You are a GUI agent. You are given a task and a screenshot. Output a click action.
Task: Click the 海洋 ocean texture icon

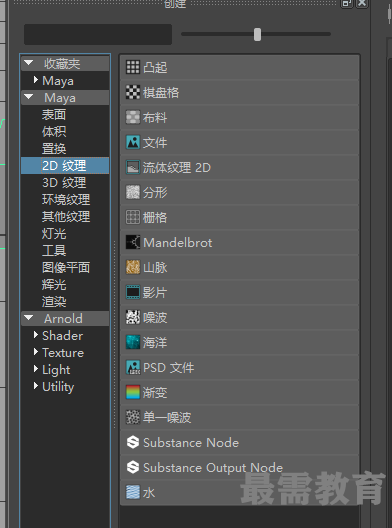(x=133, y=342)
